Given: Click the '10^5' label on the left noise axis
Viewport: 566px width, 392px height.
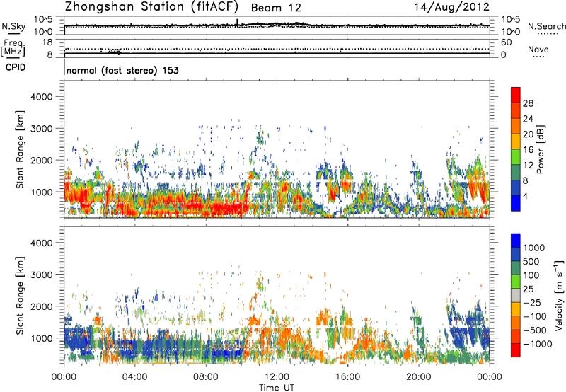Looking at the screenshot, I should point(43,20).
